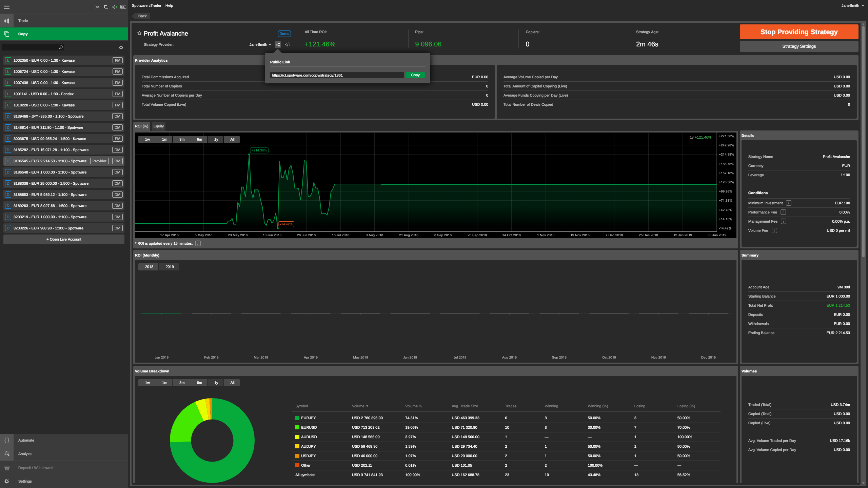Select 2019 monthly ROI tab
Viewport: 868px width, 488px height.
pyautogui.click(x=170, y=267)
